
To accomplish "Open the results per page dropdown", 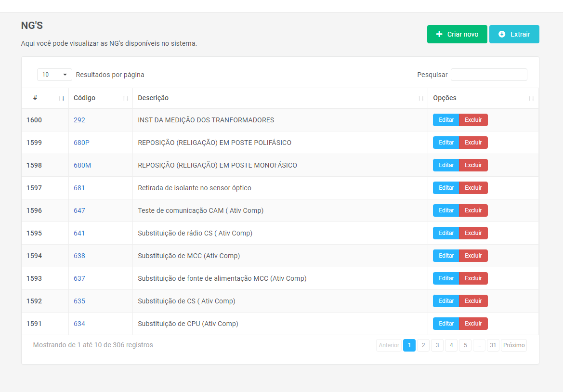I will click(x=54, y=75).
